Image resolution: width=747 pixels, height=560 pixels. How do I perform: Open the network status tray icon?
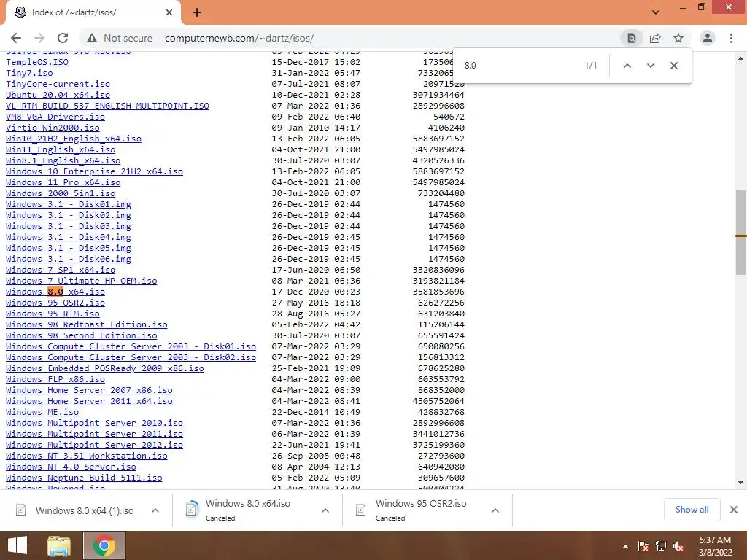661,546
